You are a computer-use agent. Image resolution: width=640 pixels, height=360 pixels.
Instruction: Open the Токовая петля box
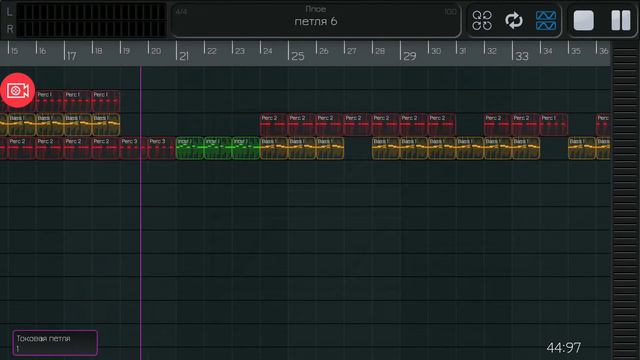coord(55,343)
